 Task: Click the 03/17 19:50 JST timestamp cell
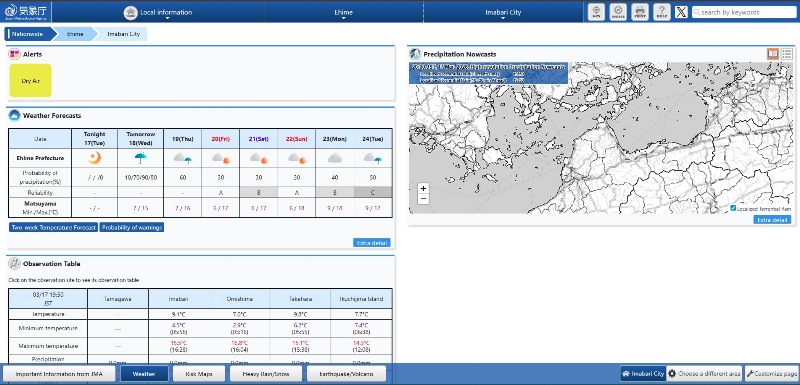[x=48, y=298]
